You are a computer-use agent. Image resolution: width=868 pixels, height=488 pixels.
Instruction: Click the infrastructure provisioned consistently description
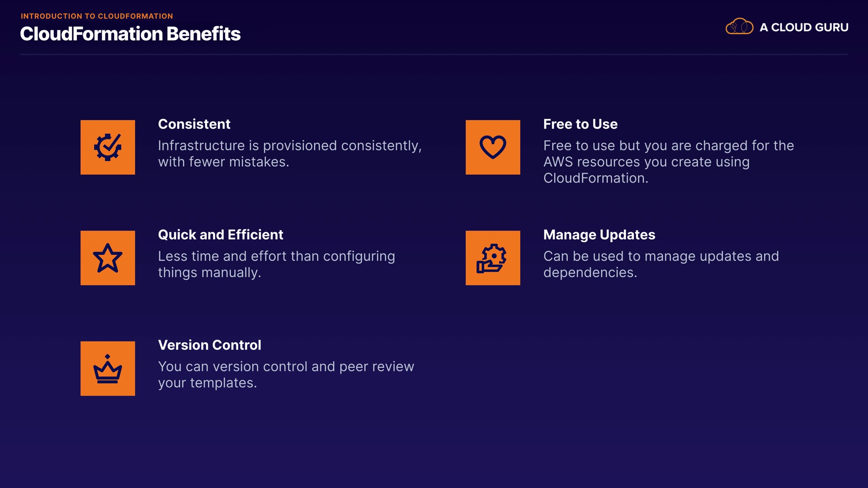coord(289,154)
